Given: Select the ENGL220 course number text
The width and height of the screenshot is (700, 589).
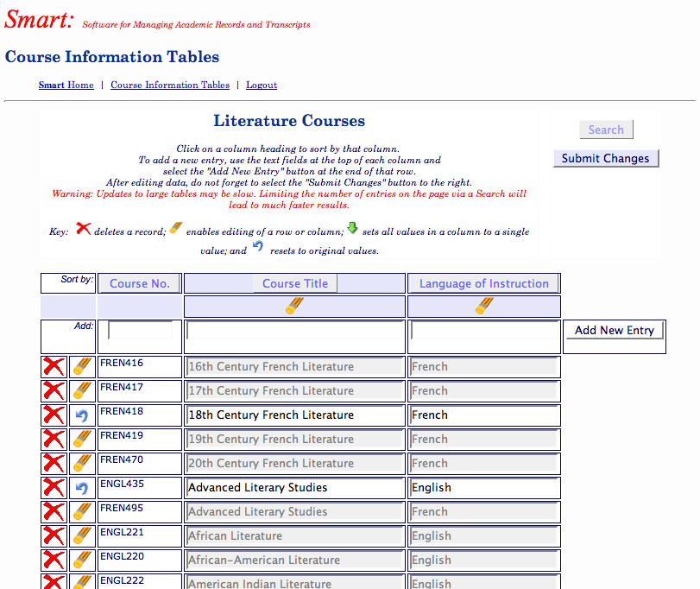Looking at the screenshot, I should [x=122, y=556].
